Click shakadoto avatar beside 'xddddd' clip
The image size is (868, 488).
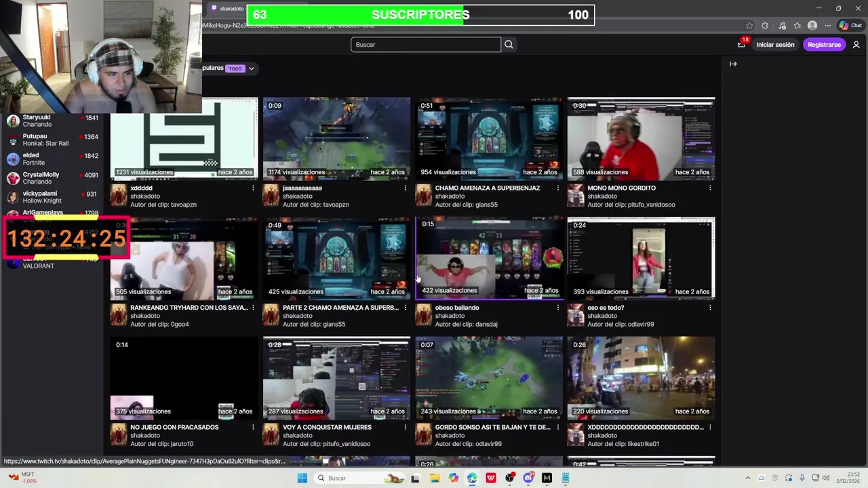click(x=119, y=196)
